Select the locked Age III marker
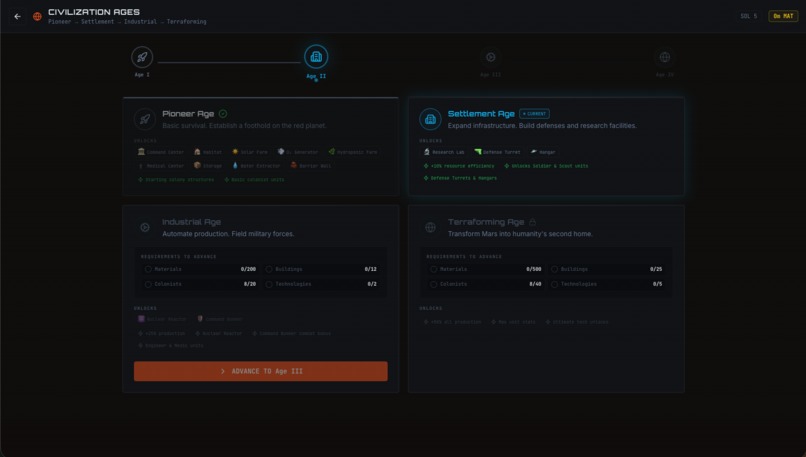The width and height of the screenshot is (806, 457). (x=490, y=57)
